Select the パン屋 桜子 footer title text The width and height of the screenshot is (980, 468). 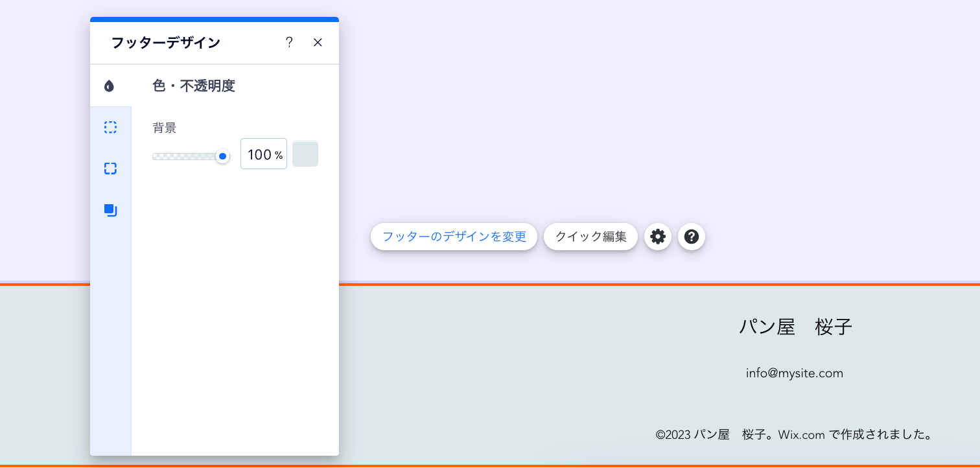(x=795, y=327)
